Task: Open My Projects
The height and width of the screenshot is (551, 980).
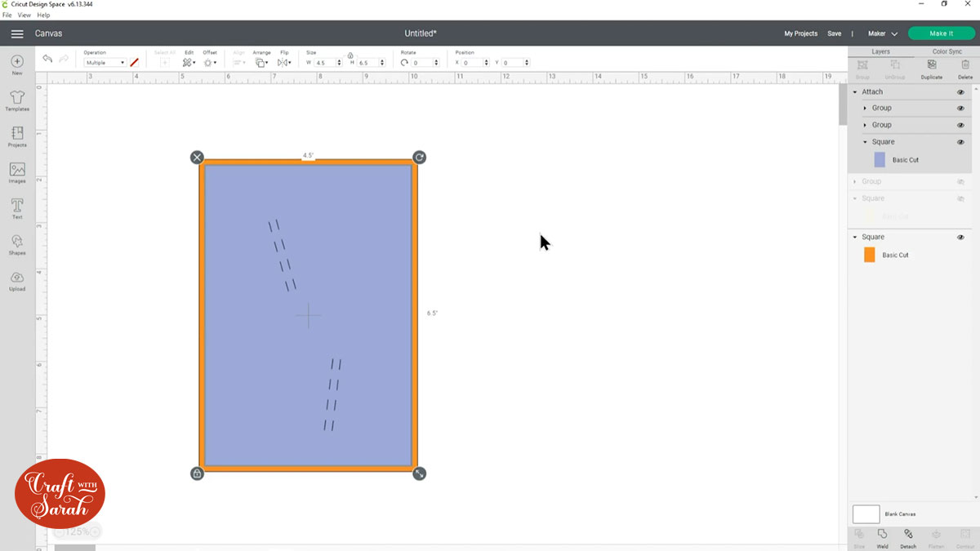Action: [x=800, y=33]
